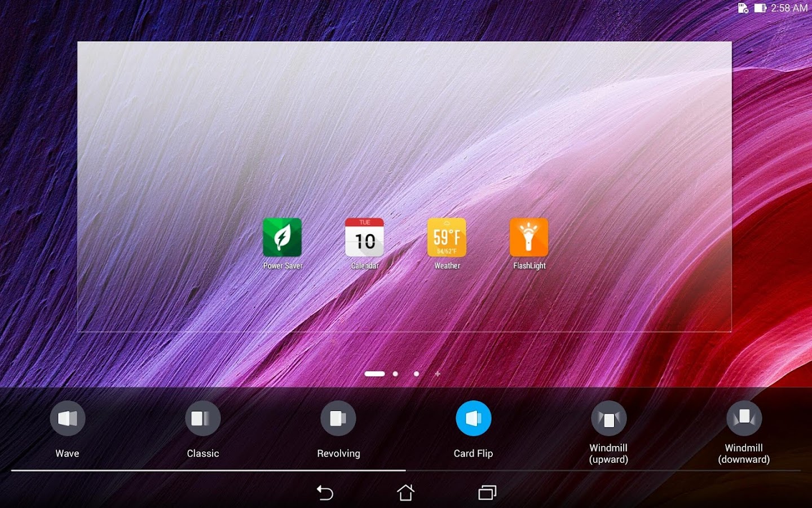Pick the Windmill upward effect icon

(x=609, y=418)
